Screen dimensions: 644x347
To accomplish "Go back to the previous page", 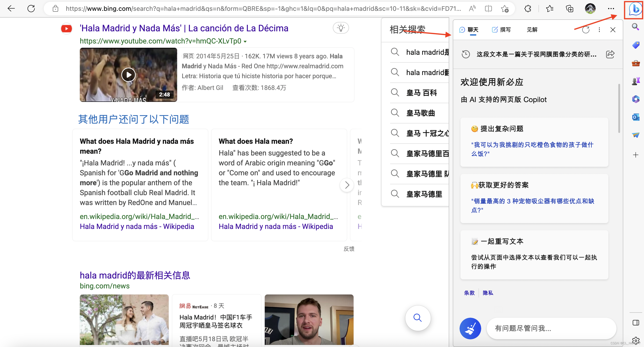I will [x=11, y=9].
